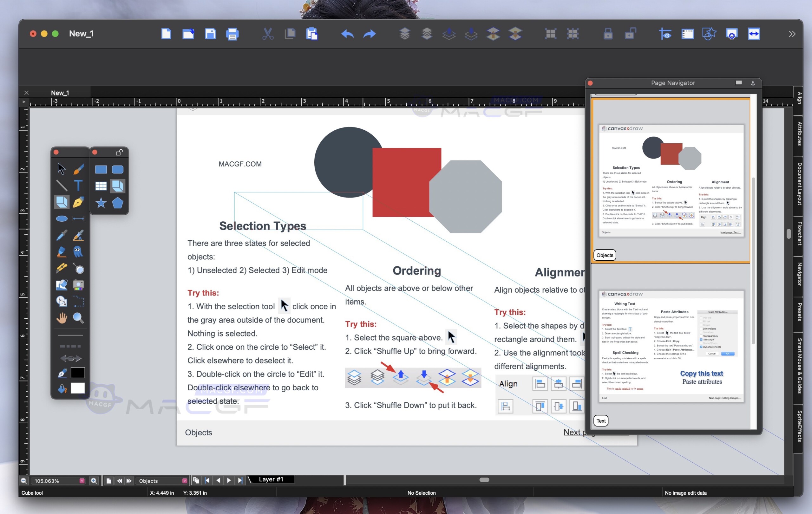Screen dimensions: 812x514
Task: Click the black fill color swatch
Action: point(78,373)
